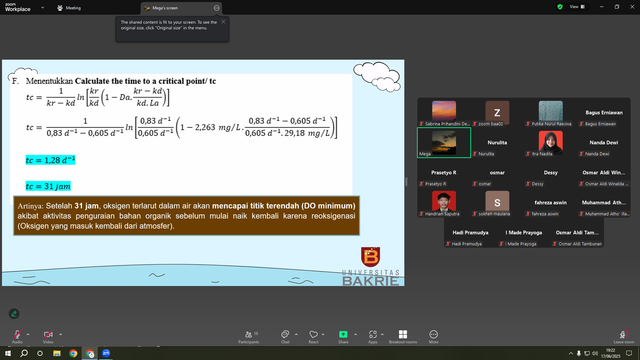The image size is (640, 360).
Task: Click the highlighted 'tc = 31 jam' text
Action: (48, 186)
